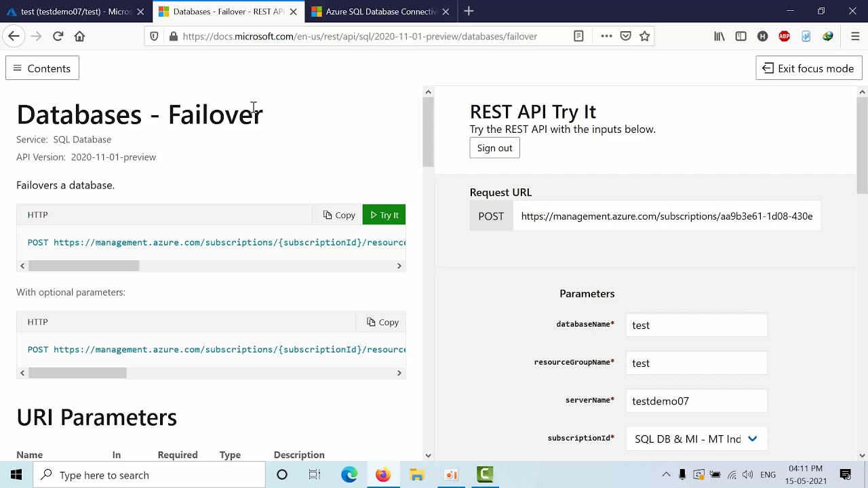Click left arrow of second code scrollbar
Screen dimensions: 868x488
tap(22, 373)
